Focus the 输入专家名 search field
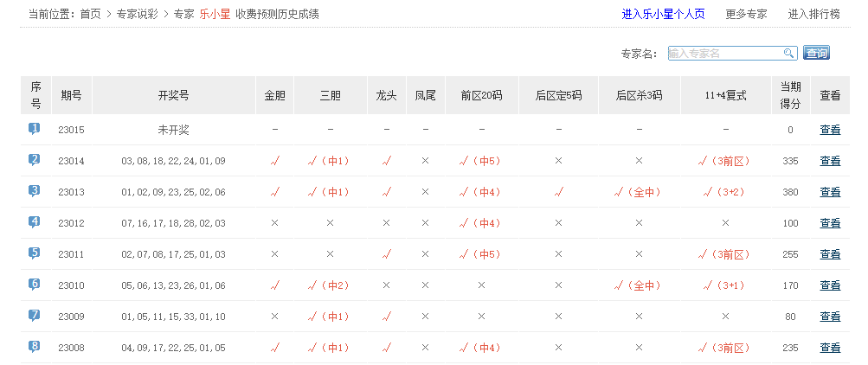 724,54
